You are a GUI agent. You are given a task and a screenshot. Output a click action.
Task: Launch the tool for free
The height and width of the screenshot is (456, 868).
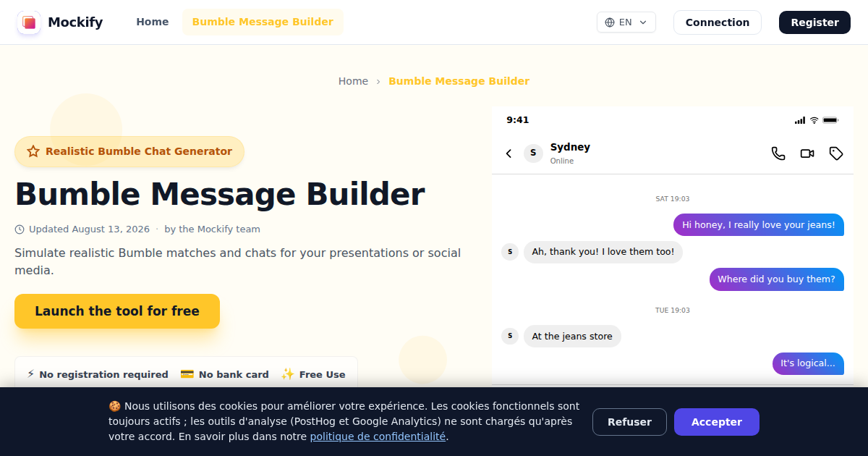pos(117,311)
